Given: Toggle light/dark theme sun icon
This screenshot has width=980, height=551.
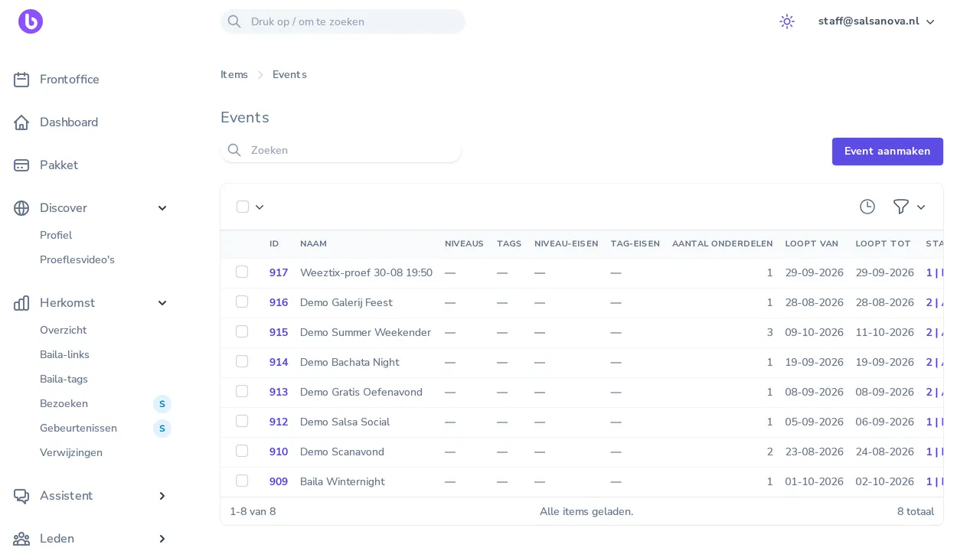Looking at the screenshot, I should pos(787,21).
